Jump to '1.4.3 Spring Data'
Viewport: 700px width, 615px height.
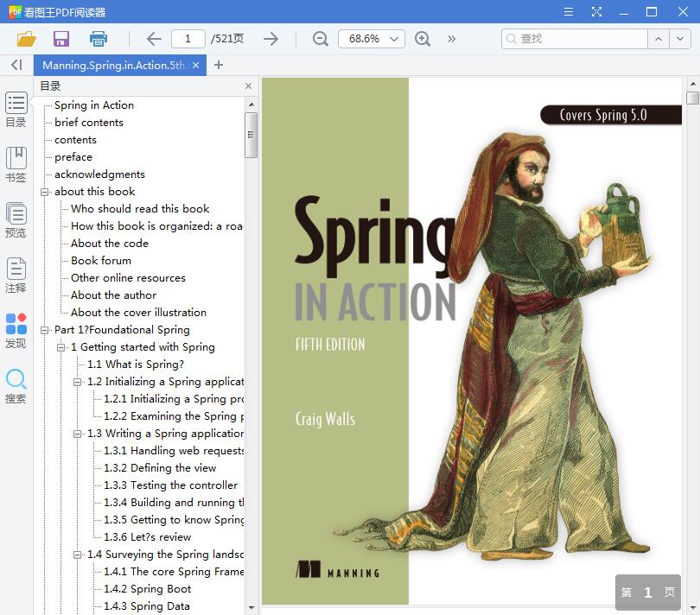coord(146,606)
